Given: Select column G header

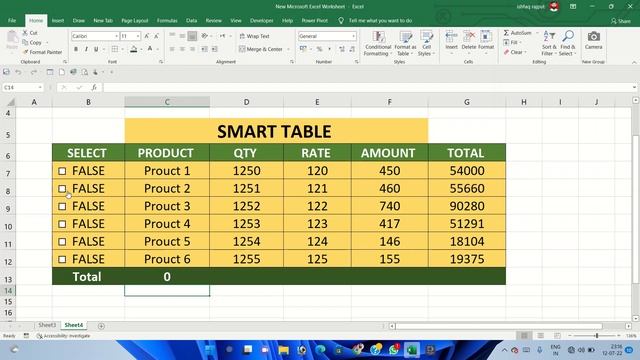Looking at the screenshot, I should click(x=467, y=102).
